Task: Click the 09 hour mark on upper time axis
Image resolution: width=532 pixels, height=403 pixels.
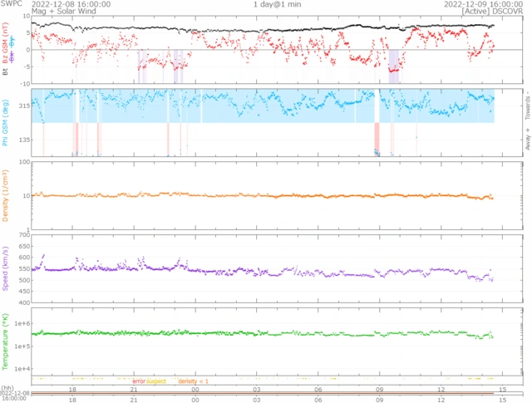Action: [x=379, y=389]
